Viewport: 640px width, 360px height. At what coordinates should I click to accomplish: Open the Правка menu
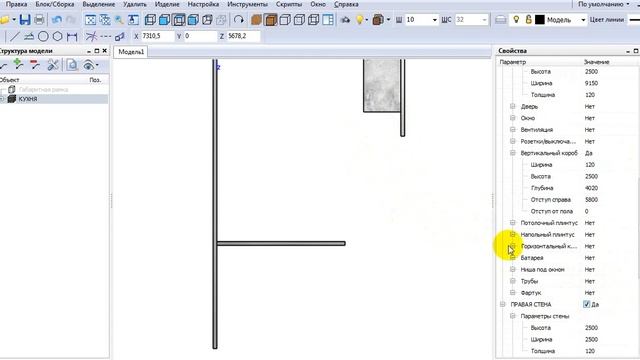tap(16, 4)
